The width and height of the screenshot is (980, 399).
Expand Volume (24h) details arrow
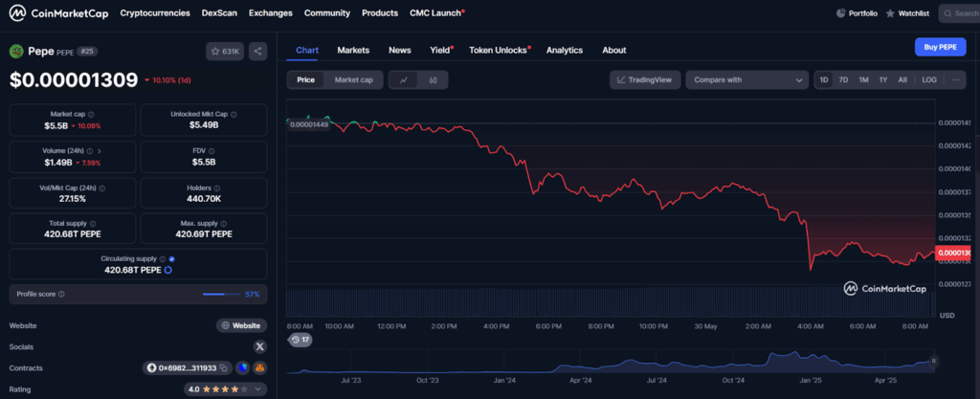pos(100,151)
